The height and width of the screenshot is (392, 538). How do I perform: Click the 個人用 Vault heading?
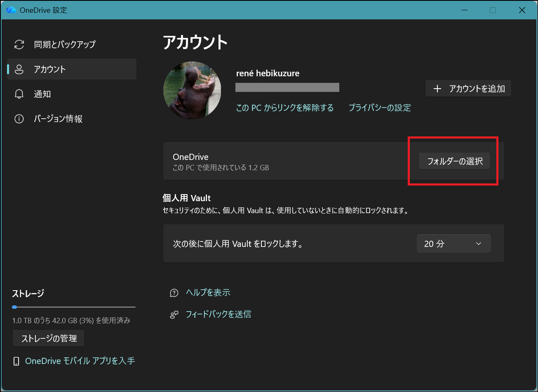coord(187,198)
